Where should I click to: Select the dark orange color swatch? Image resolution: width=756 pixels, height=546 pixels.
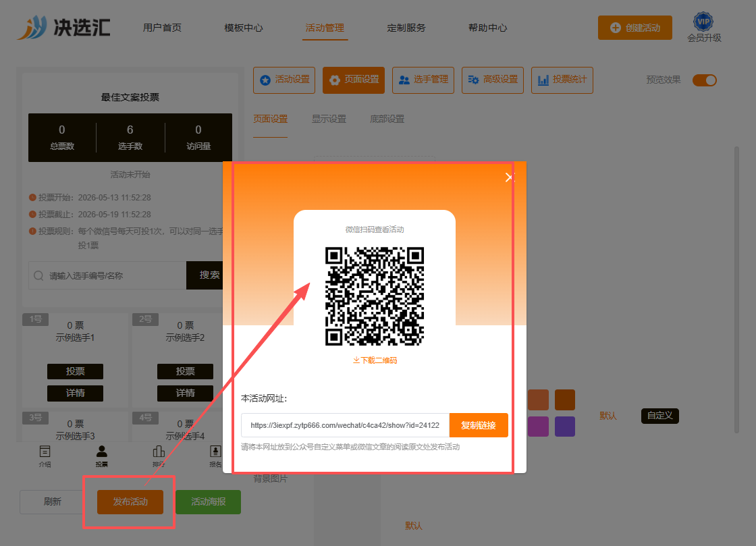coord(564,400)
